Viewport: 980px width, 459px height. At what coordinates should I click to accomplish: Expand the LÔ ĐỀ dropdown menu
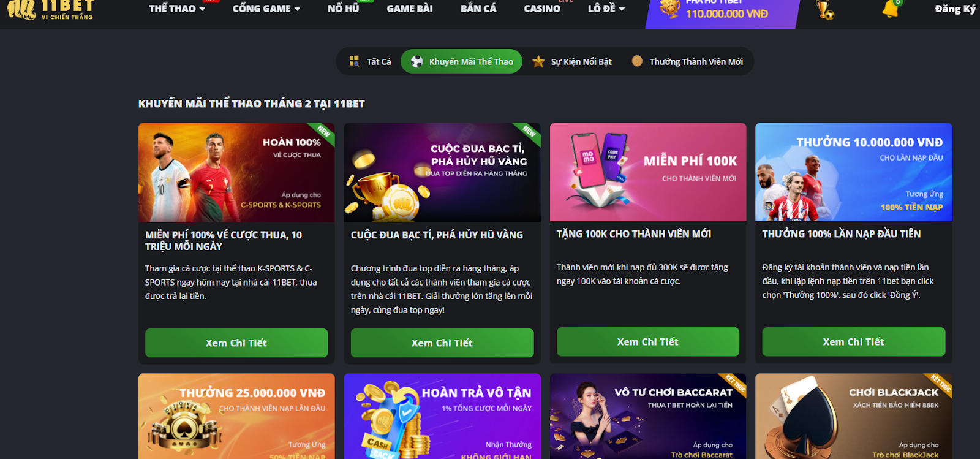pos(606,9)
